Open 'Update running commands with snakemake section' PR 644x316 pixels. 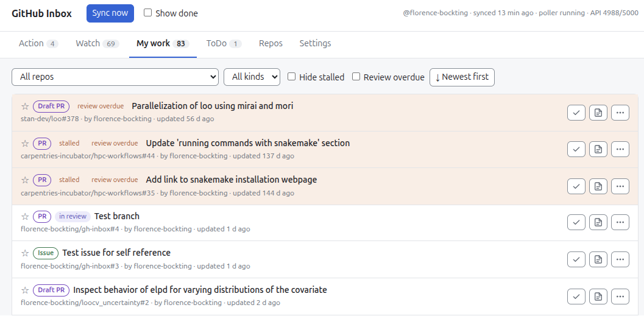(x=247, y=143)
